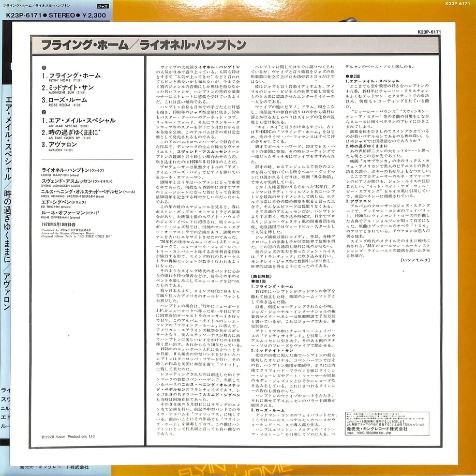The width and height of the screenshot is (476, 476).
Task: Select the side ② marker in the track list
Action: pos(43,112)
